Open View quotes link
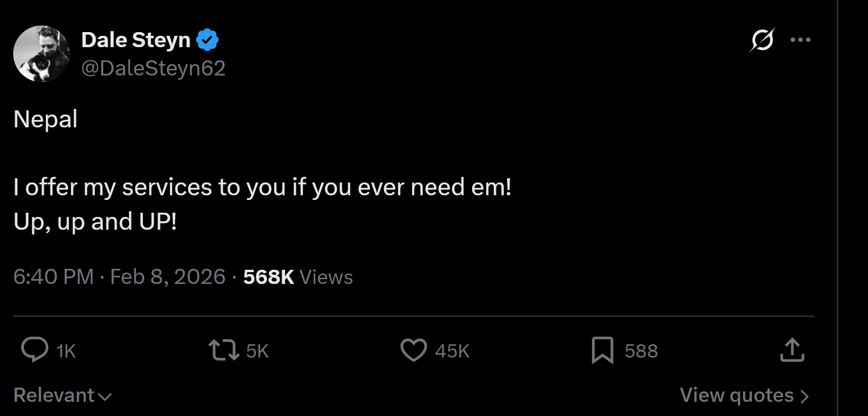The height and width of the screenshot is (416, 868). 736,395
